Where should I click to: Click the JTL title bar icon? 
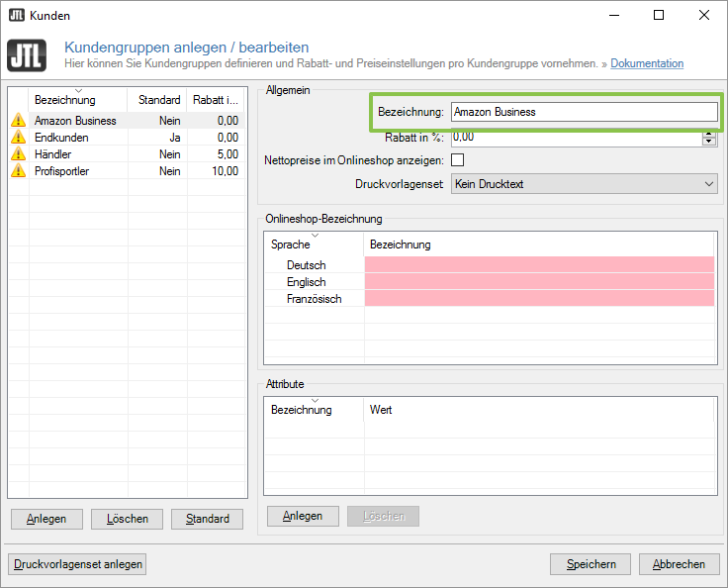click(x=16, y=15)
